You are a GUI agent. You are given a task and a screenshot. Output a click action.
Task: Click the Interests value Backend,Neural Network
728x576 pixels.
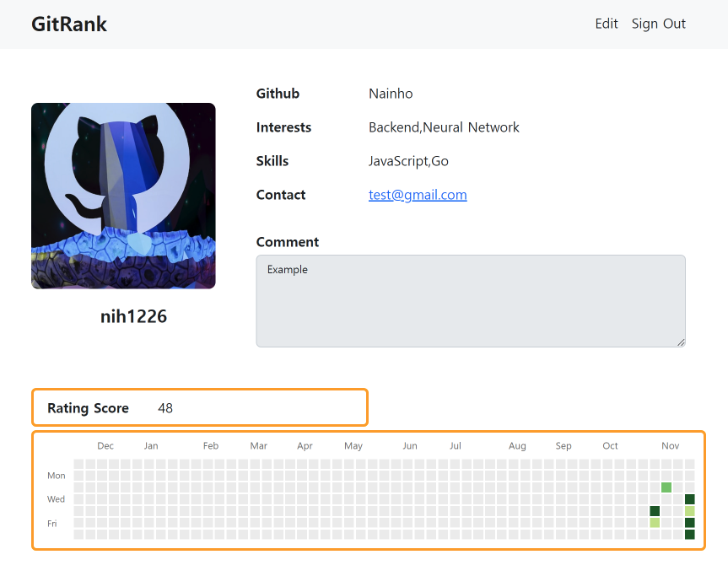tap(444, 127)
